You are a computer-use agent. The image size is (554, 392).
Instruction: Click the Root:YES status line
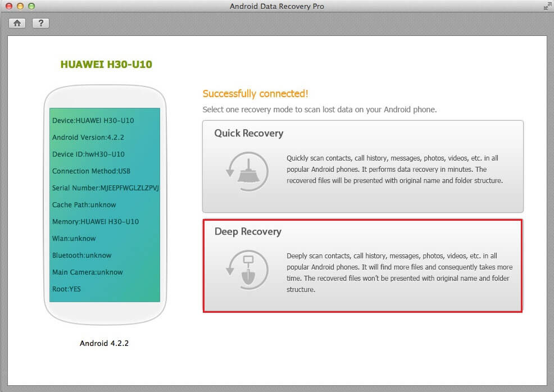point(66,289)
